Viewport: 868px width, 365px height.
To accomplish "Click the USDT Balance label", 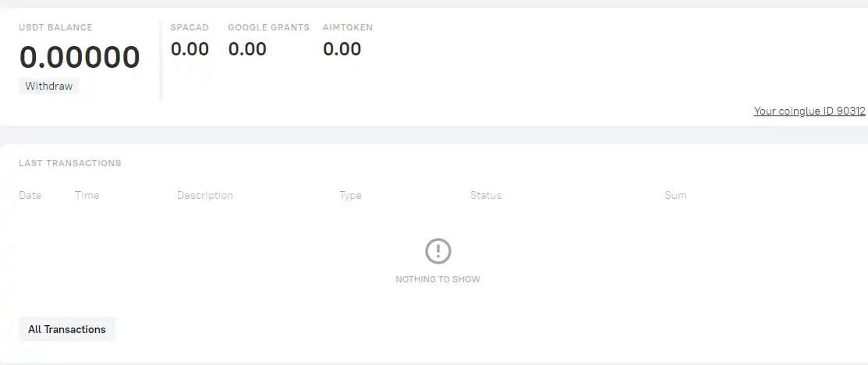I will (x=55, y=27).
